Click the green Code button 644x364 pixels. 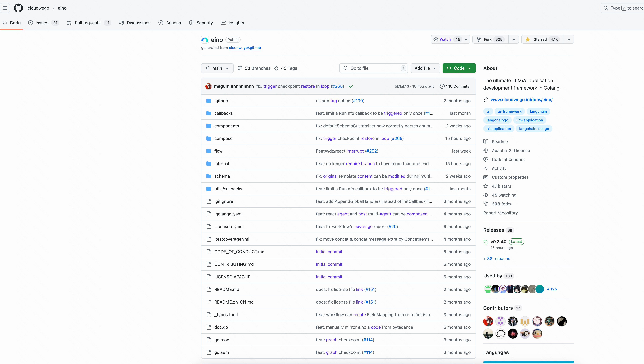(459, 68)
